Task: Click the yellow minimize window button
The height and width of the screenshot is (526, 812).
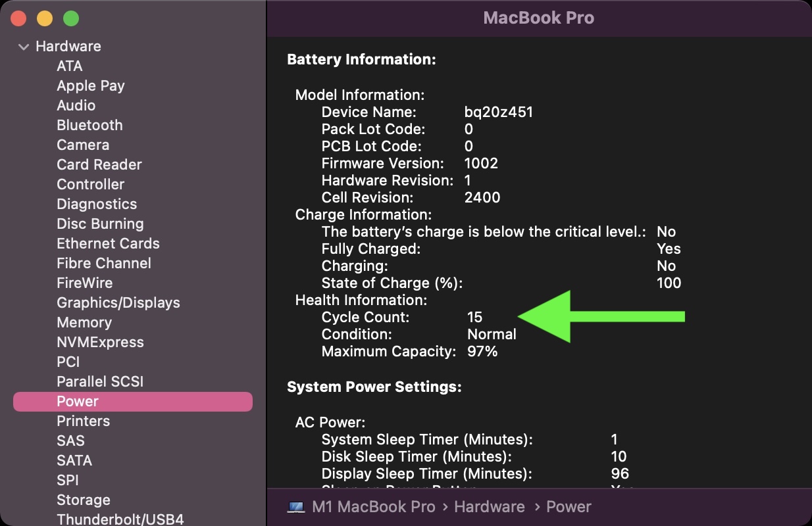Action: 44,18
